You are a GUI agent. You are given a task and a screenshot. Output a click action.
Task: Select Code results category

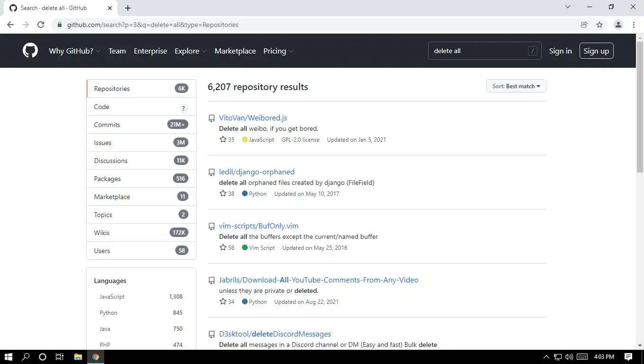coord(141,107)
